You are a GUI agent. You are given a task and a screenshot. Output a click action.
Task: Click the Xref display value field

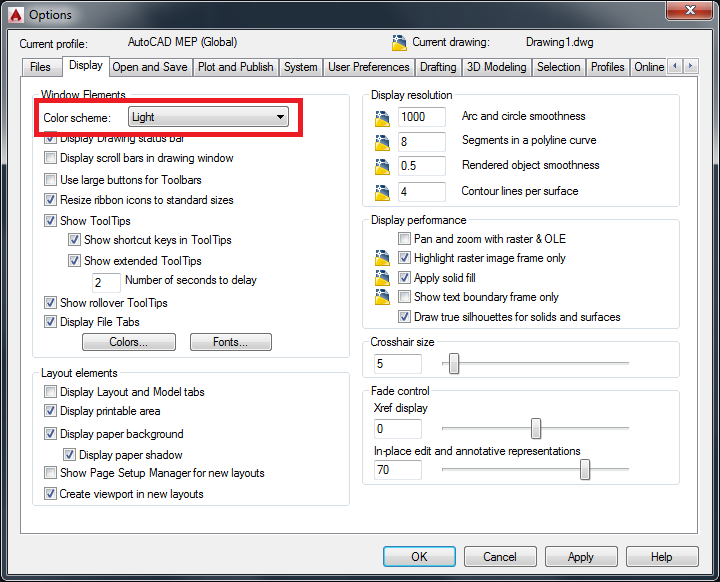tap(398, 429)
